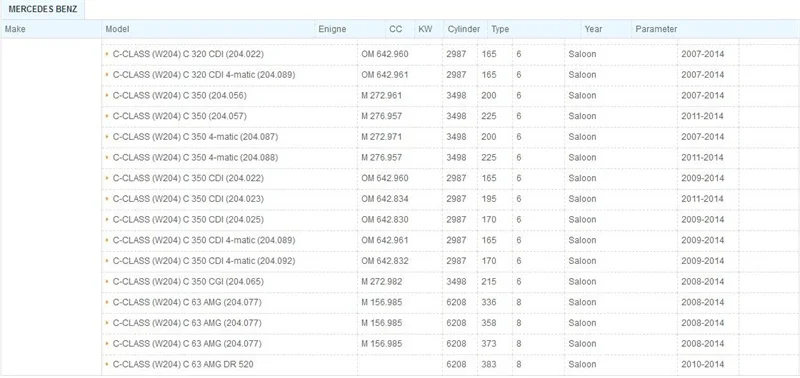Image resolution: width=800 pixels, height=378 pixels.
Task: Click KW value 383
Action: (x=489, y=364)
